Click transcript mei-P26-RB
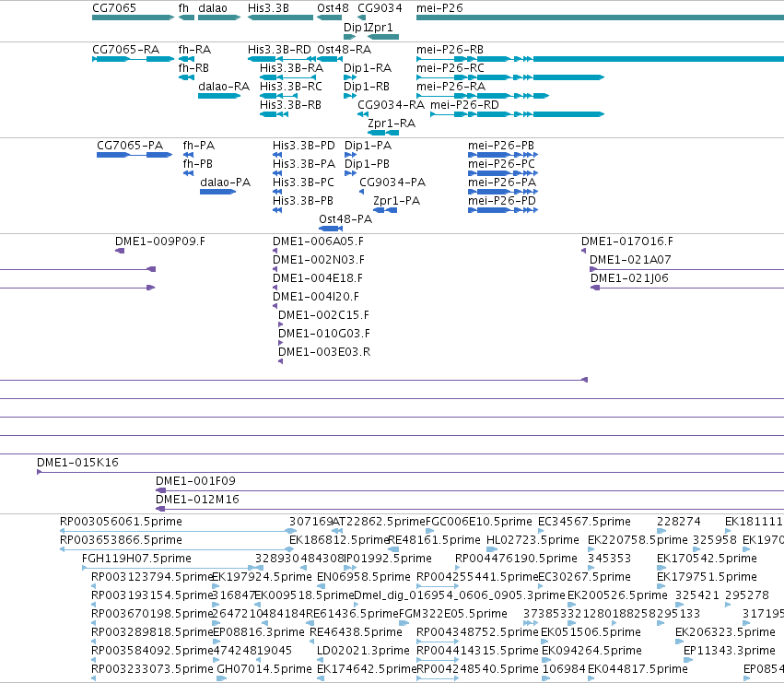This screenshot has width=784, height=683. coord(450,50)
